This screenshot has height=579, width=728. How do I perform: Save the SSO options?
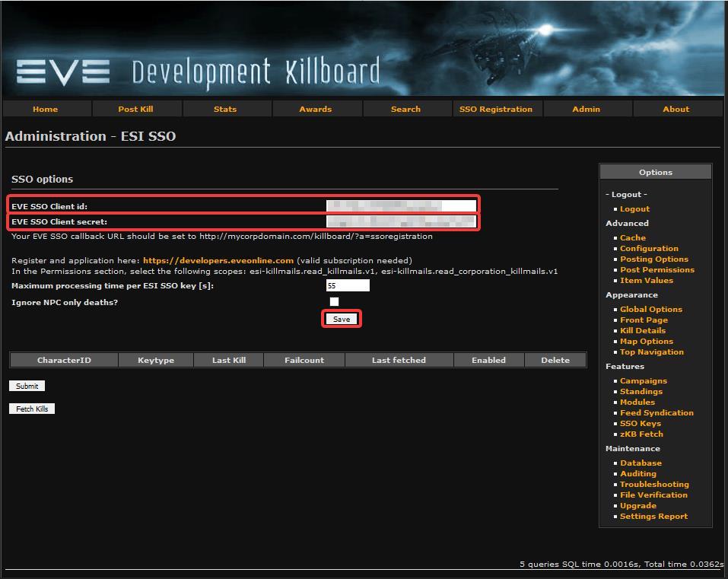[342, 319]
